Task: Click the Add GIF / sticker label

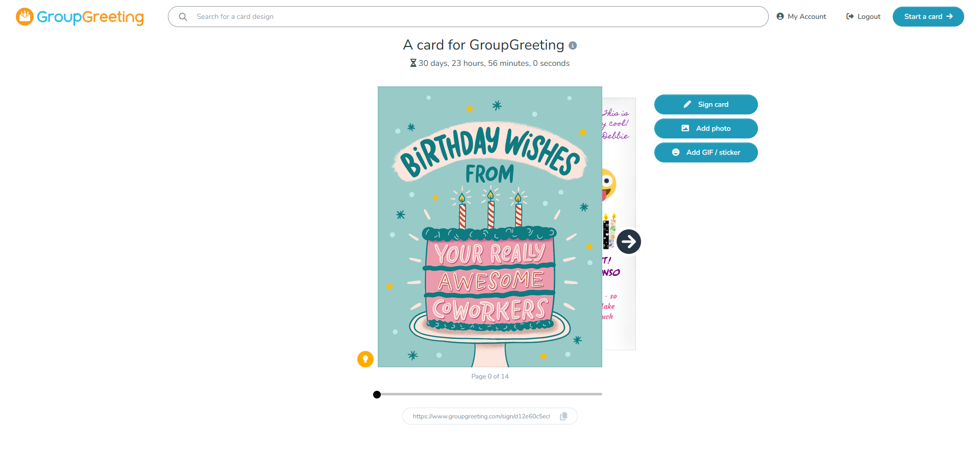Action: [713, 152]
